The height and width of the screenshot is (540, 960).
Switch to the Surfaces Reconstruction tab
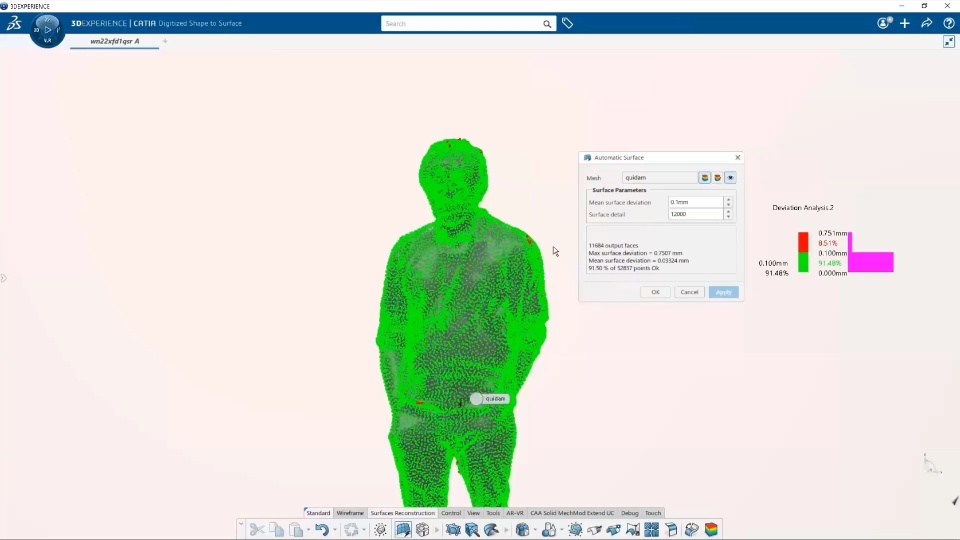[x=402, y=513]
